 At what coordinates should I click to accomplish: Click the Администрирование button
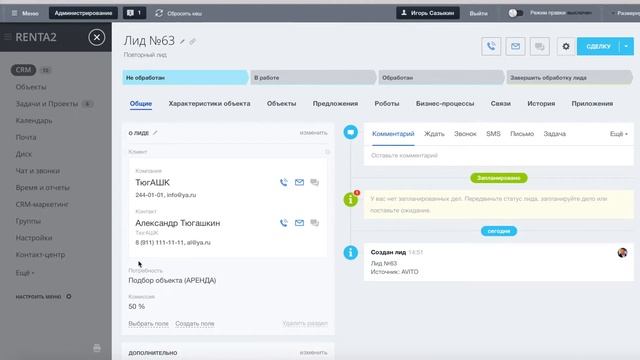[83, 13]
